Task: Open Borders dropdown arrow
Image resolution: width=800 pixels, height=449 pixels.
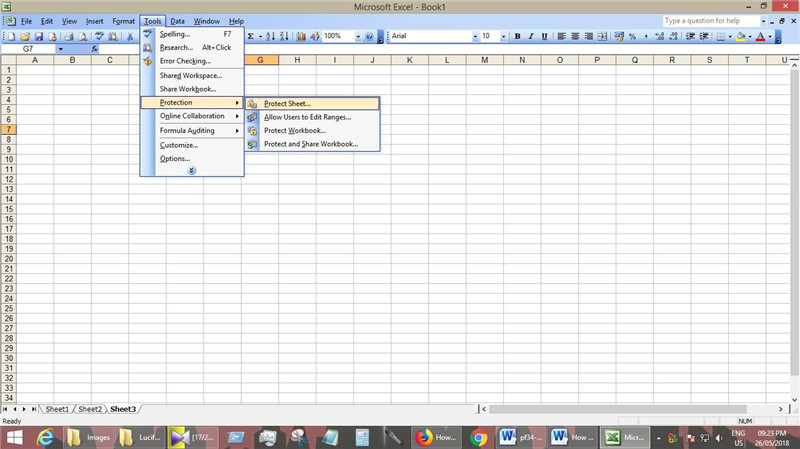Action: point(730,36)
